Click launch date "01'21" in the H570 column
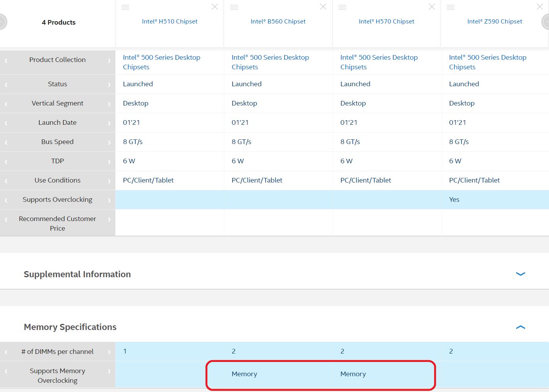 [349, 122]
